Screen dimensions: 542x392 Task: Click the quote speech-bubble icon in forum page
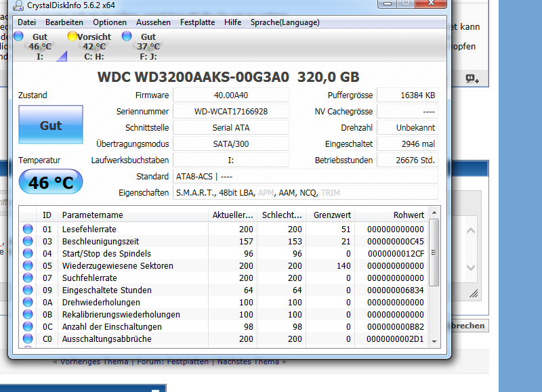(472, 79)
